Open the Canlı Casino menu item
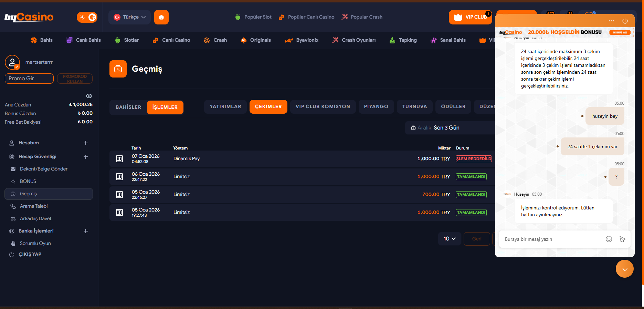644x309 pixels. point(171,40)
